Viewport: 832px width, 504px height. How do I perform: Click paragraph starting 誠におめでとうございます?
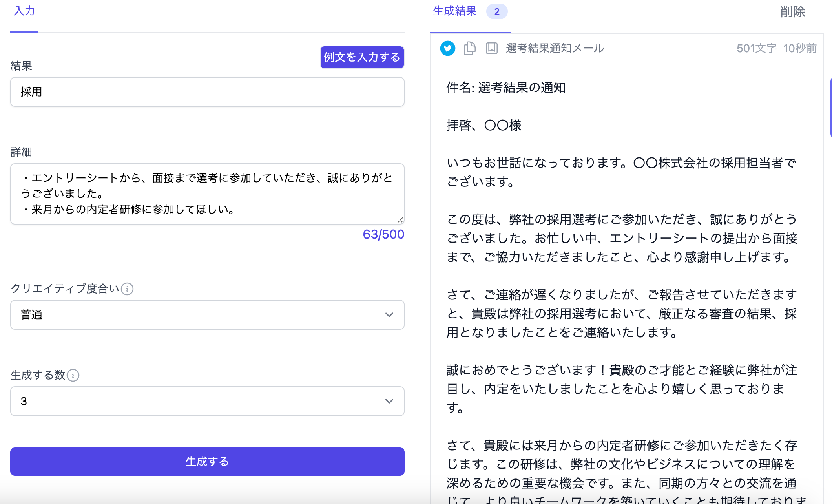pyautogui.click(x=622, y=389)
